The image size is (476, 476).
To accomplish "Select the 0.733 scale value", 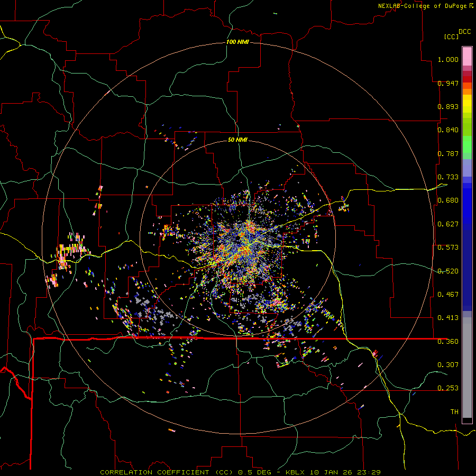I will click(448, 177).
